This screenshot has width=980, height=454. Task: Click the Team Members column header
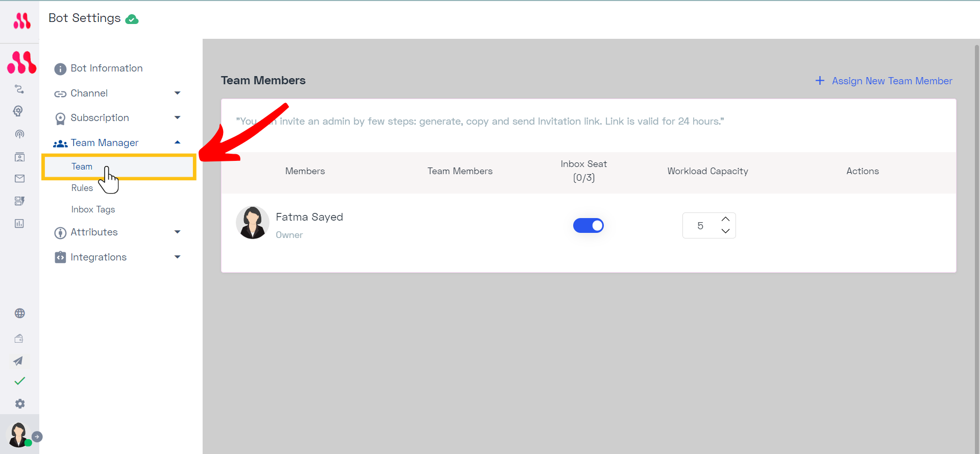pyautogui.click(x=460, y=171)
